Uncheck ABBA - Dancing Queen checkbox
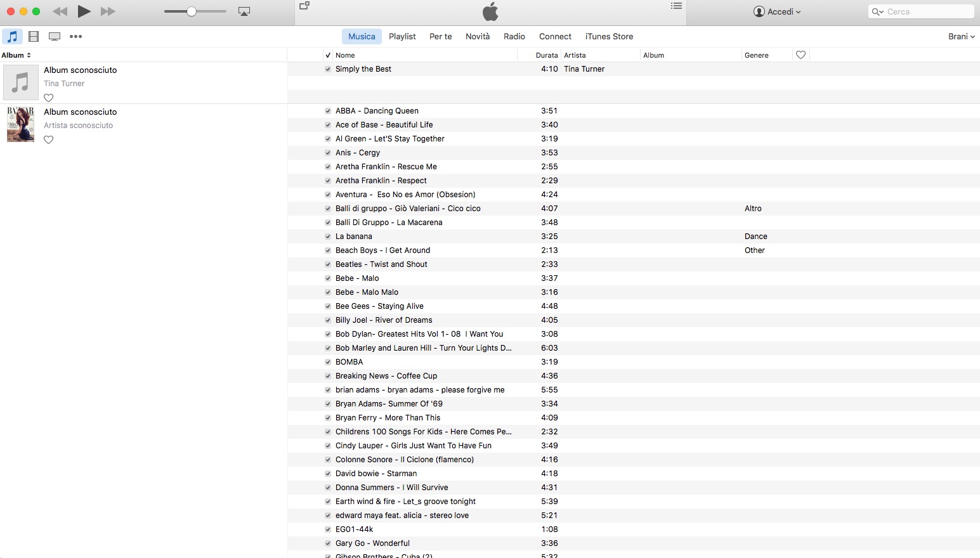The image size is (980, 558). click(328, 111)
